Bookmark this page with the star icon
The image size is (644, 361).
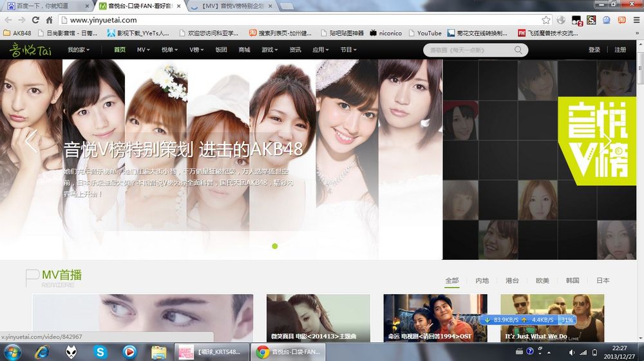pos(546,20)
